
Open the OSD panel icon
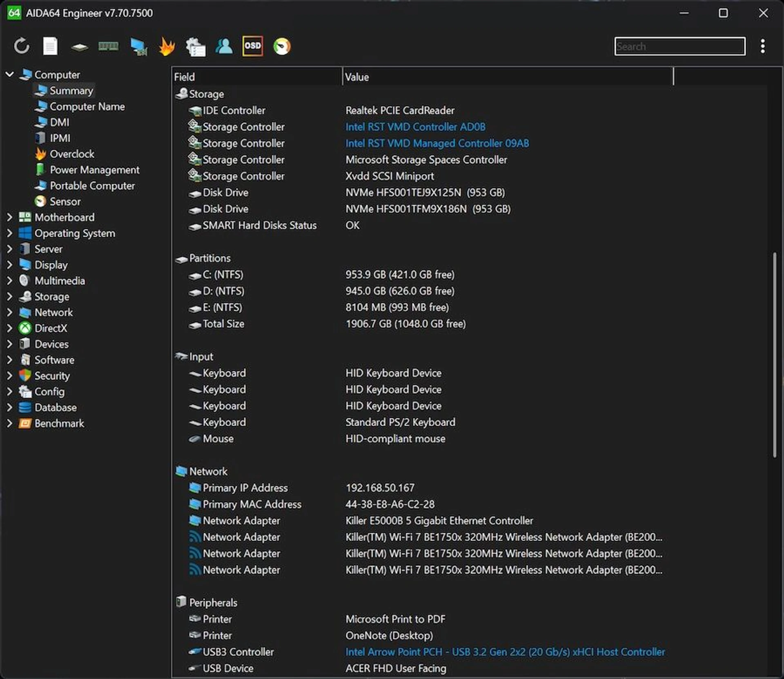[253, 46]
